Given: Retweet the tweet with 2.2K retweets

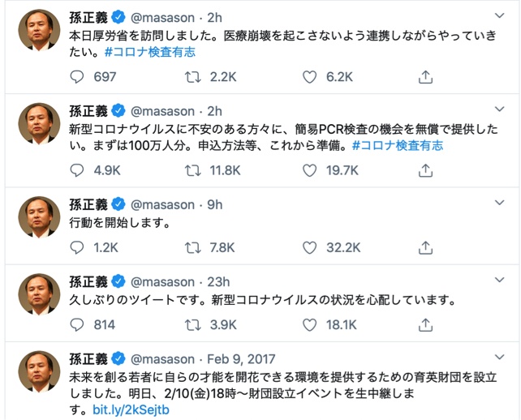Looking at the screenshot, I should (x=194, y=77).
